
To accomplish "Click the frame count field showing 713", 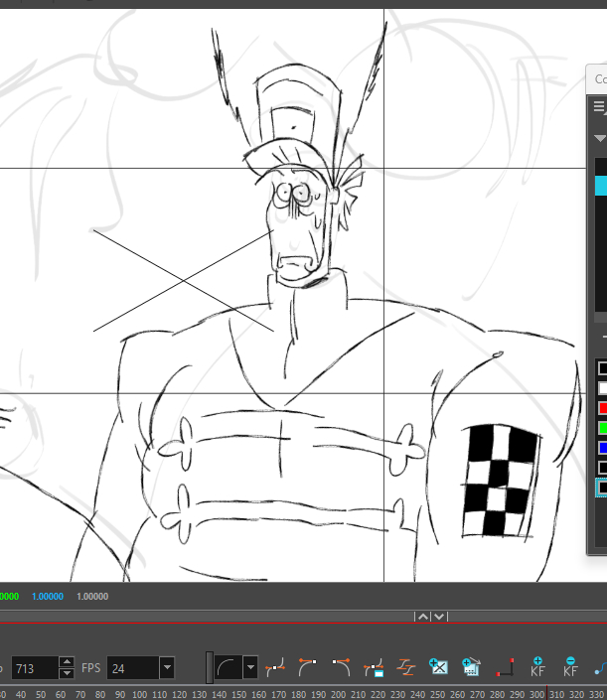I will (x=34, y=668).
